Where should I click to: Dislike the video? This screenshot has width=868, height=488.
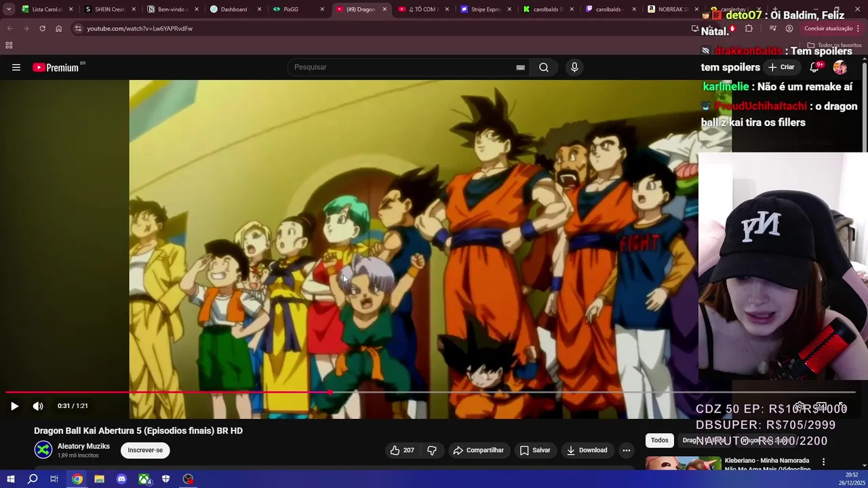pyautogui.click(x=432, y=450)
